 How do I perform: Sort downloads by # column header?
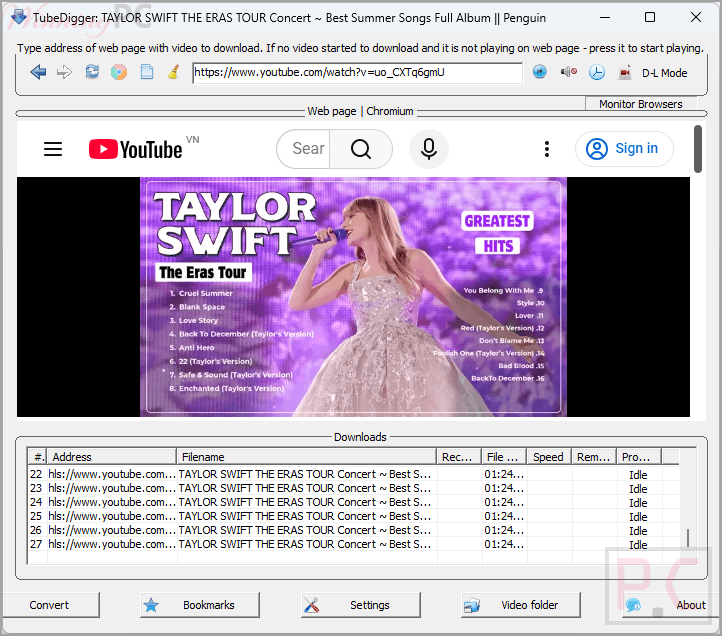tap(38, 457)
